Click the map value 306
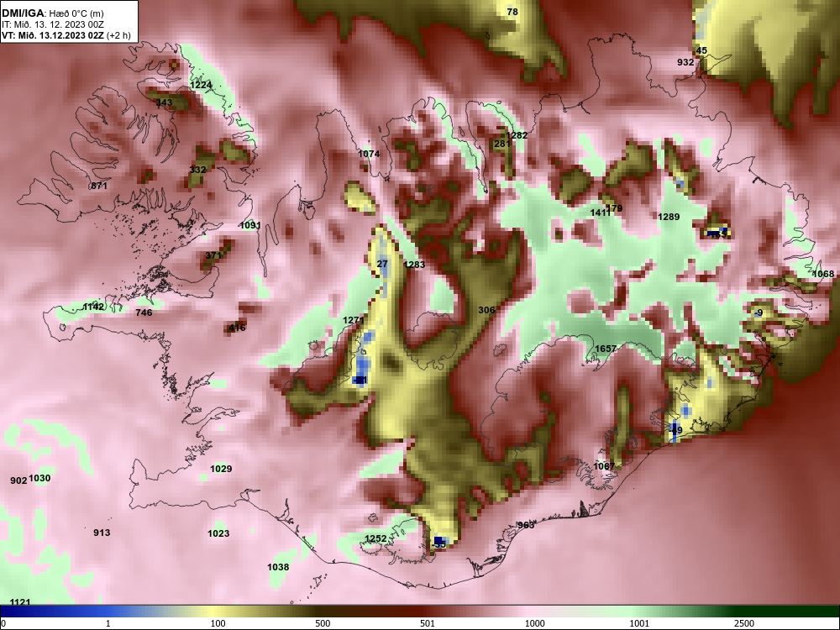The height and width of the screenshot is (630, 840). 486,310
